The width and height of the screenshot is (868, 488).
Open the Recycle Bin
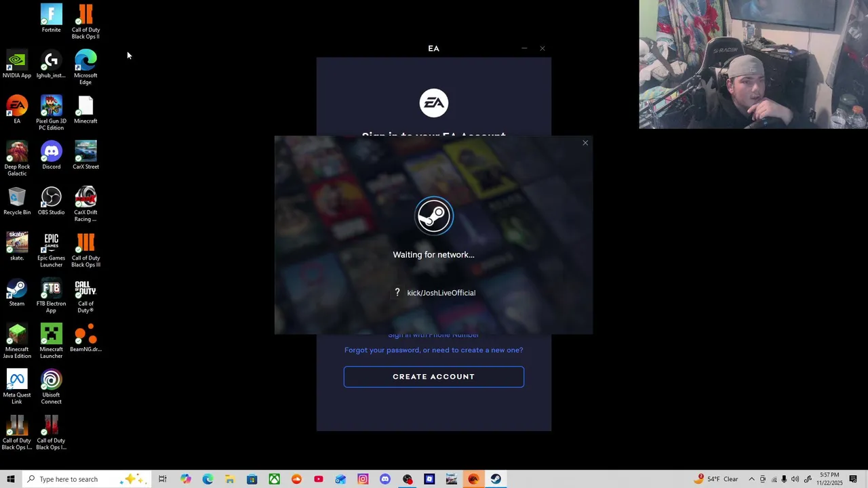[17, 201]
